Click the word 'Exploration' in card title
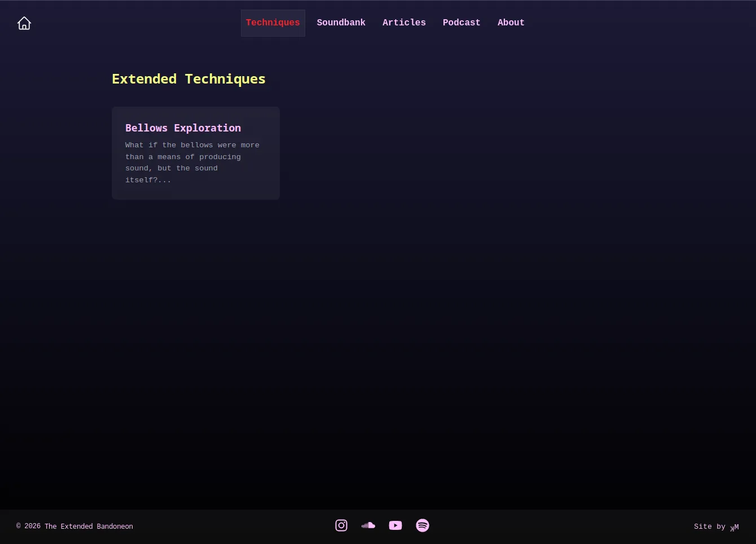 click(207, 128)
